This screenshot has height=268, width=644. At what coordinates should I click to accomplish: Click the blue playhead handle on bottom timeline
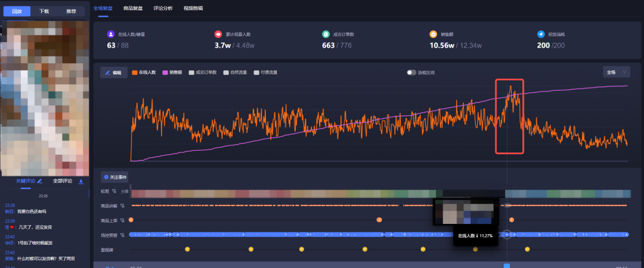(x=507, y=266)
